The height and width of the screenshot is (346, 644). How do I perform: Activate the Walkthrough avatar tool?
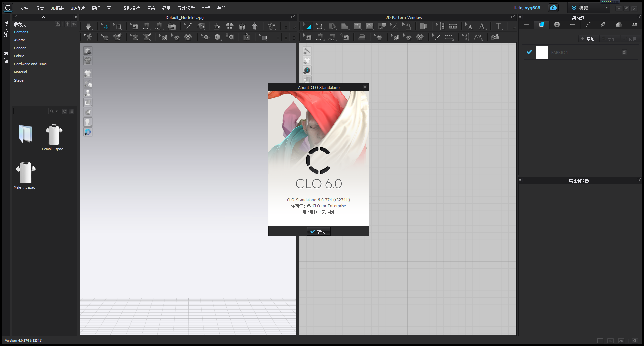89,37
